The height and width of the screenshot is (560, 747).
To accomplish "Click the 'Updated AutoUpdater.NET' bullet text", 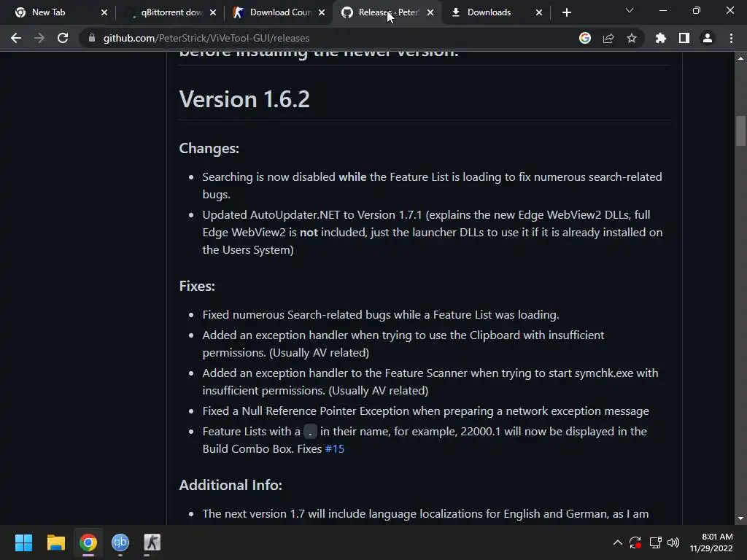I will (432, 232).
